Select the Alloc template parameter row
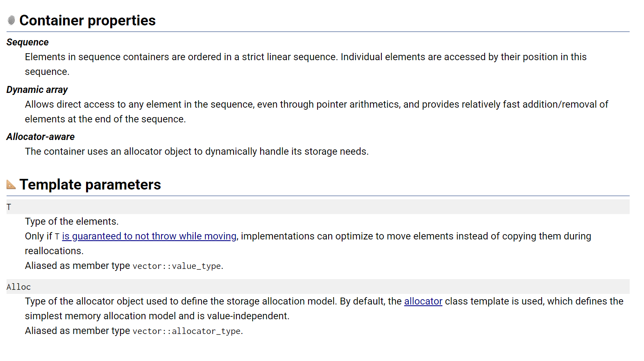 click(x=318, y=287)
